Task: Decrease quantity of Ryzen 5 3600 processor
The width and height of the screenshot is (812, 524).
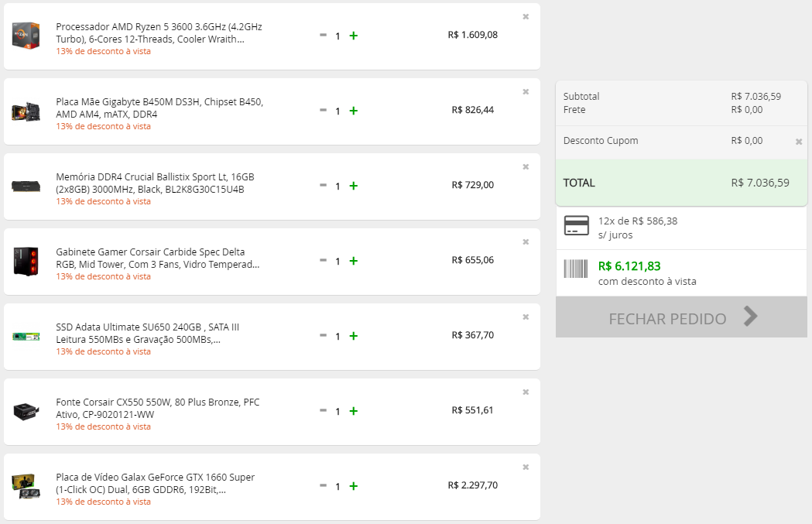Action: coord(323,35)
